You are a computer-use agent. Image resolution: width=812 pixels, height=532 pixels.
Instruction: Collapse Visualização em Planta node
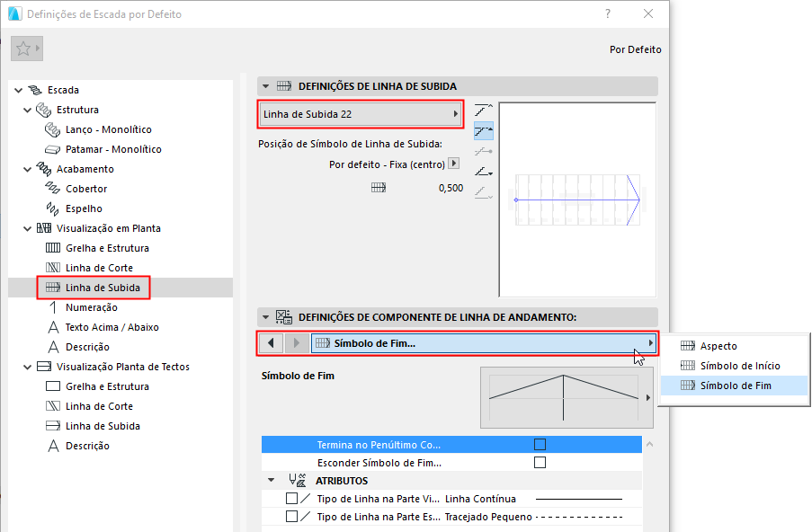[28, 228]
